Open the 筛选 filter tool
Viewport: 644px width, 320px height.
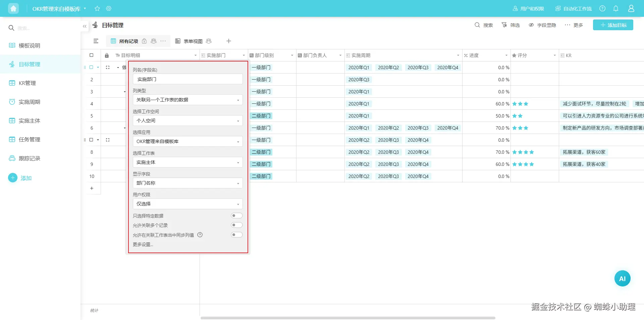[x=511, y=25]
